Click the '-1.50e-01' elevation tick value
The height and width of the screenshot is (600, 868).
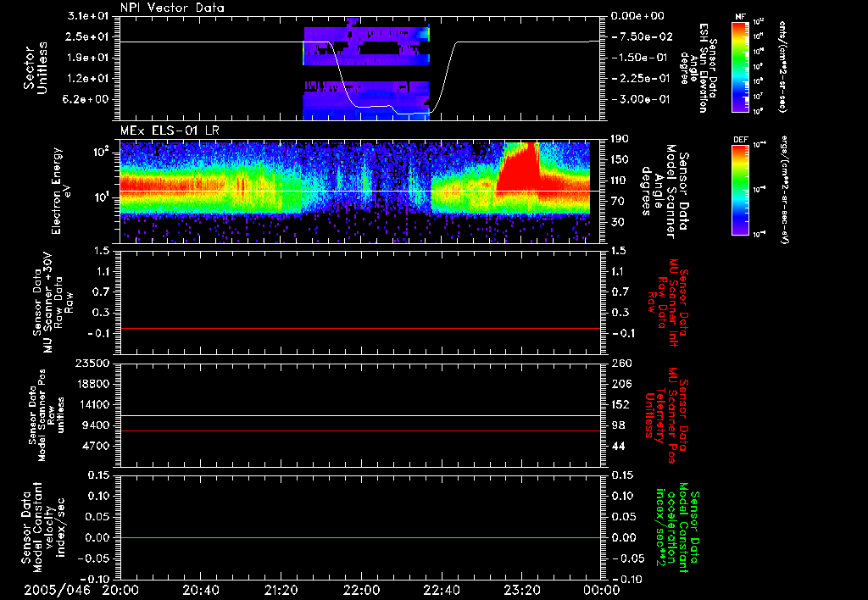tap(643, 58)
